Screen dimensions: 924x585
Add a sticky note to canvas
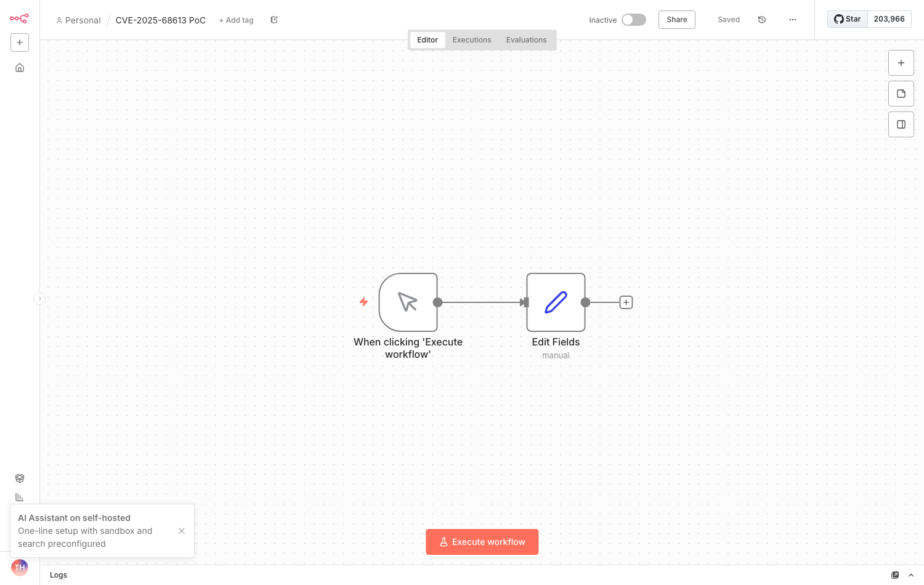click(901, 94)
